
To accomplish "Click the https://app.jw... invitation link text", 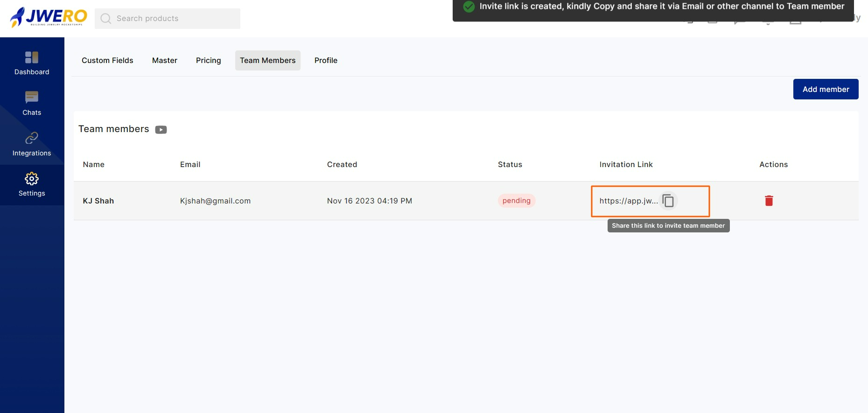I will point(628,201).
